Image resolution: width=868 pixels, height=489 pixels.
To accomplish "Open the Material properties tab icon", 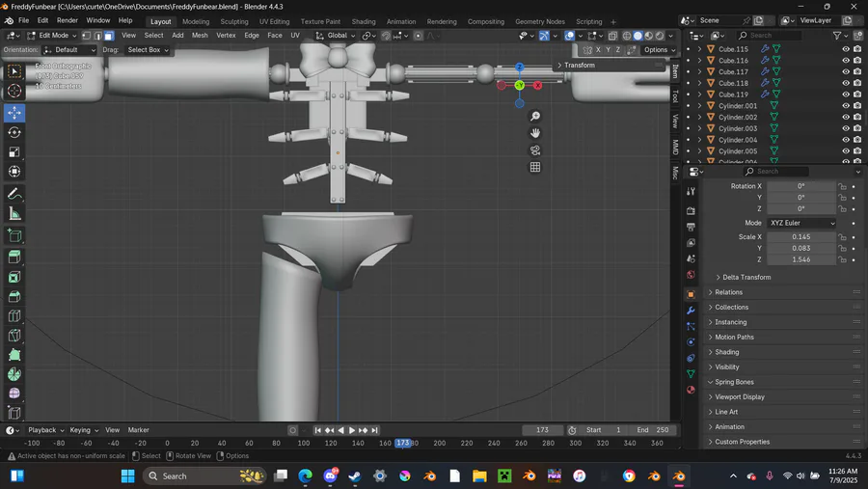I will [691, 390].
